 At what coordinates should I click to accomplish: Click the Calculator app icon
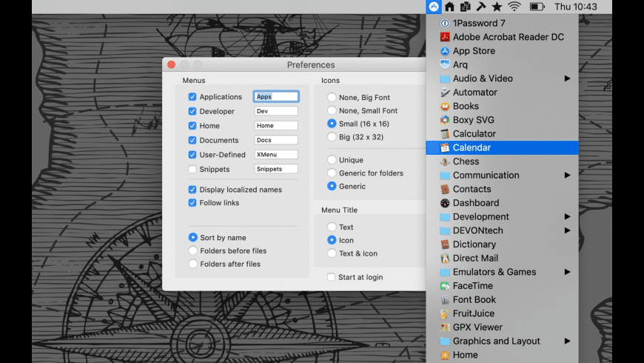445,134
